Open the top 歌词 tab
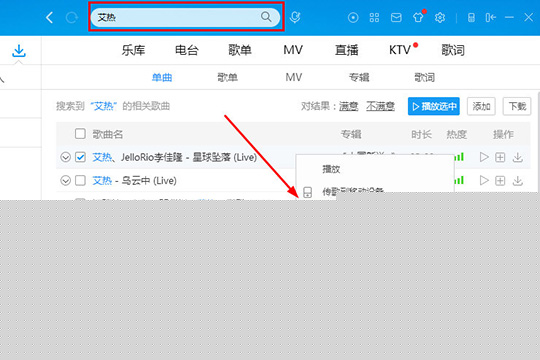540x360 pixels. click(x=453, y=50)
